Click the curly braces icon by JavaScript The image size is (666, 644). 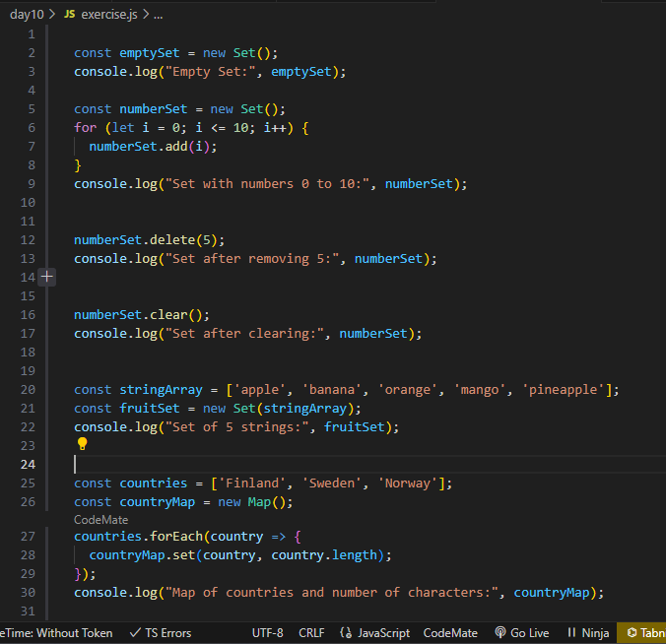point(346,632)
